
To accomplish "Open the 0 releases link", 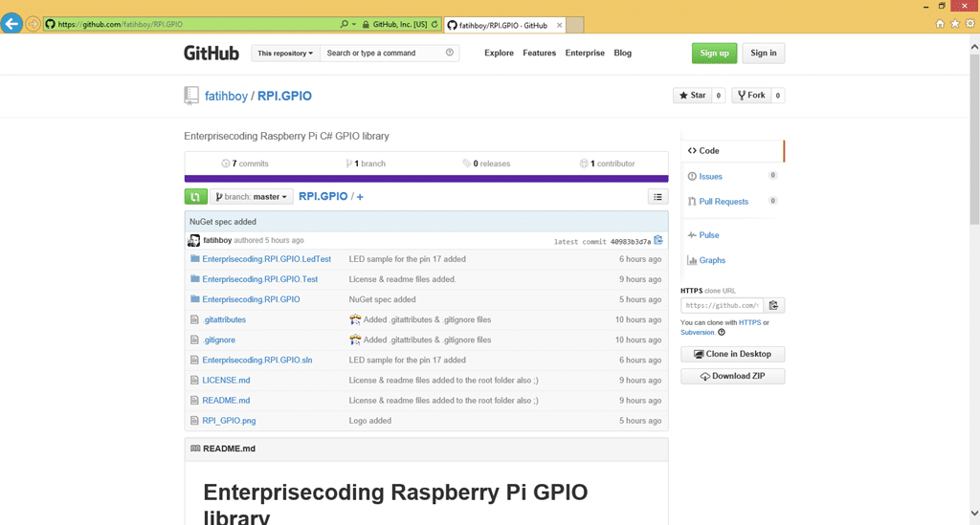I will [x=486, y=164].
